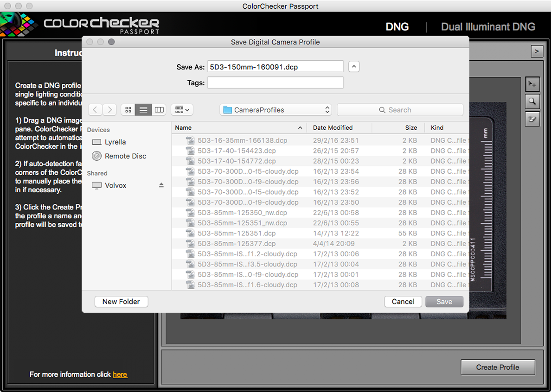Sort the file list by Name column
551x392 pixels.
tap(239, 128)
